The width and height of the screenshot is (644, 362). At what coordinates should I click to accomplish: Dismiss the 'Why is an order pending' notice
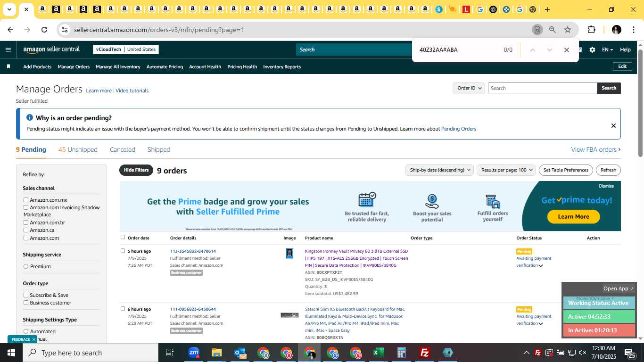(x=613, y=125)
